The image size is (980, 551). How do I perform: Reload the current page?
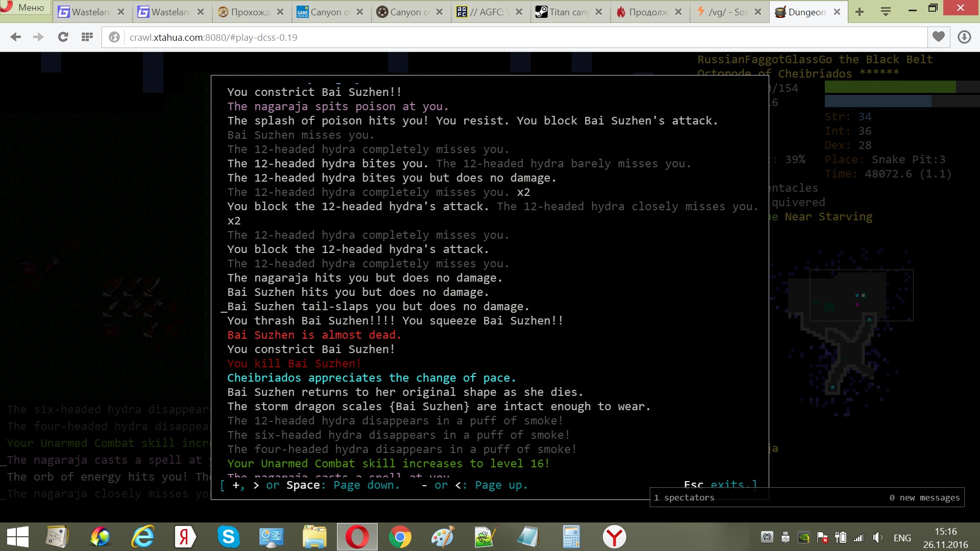(x=63, y=37)
